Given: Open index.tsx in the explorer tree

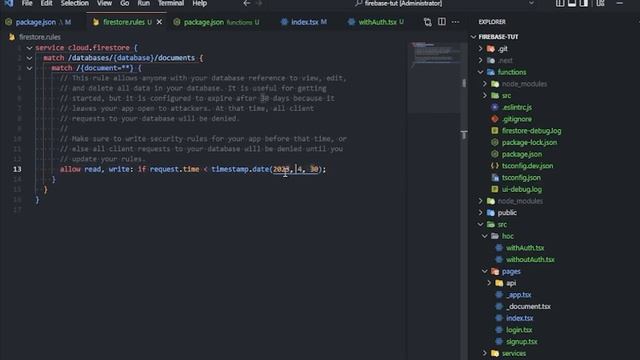Looking at the screenshot, I should point(519,318).
